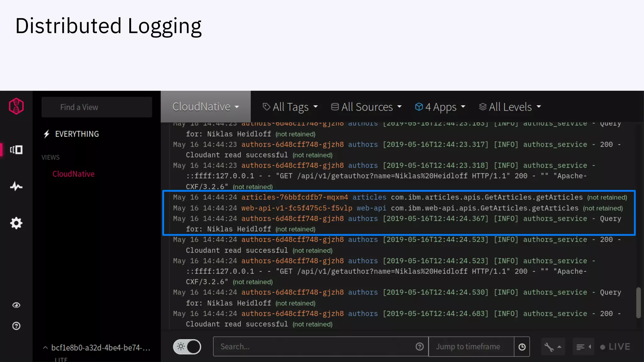
Task: Open the wrench tools menu
Action: click(x=552, y=347)
